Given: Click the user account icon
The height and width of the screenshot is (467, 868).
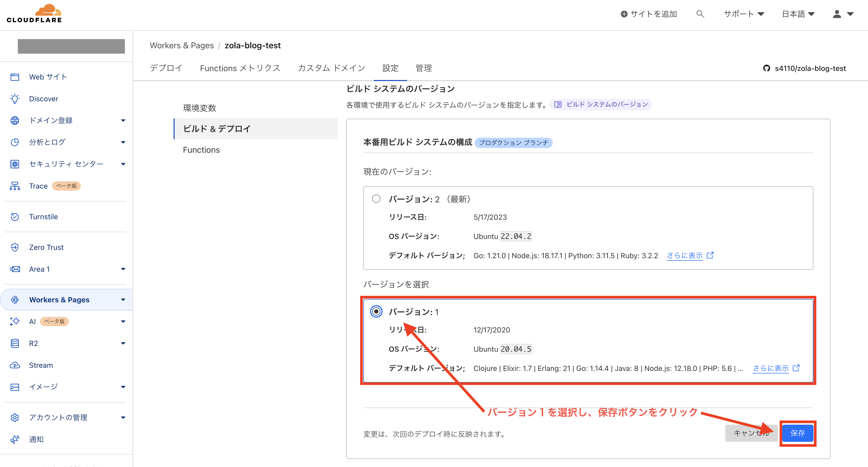Looking at the screenshot, I should (837, 14).
